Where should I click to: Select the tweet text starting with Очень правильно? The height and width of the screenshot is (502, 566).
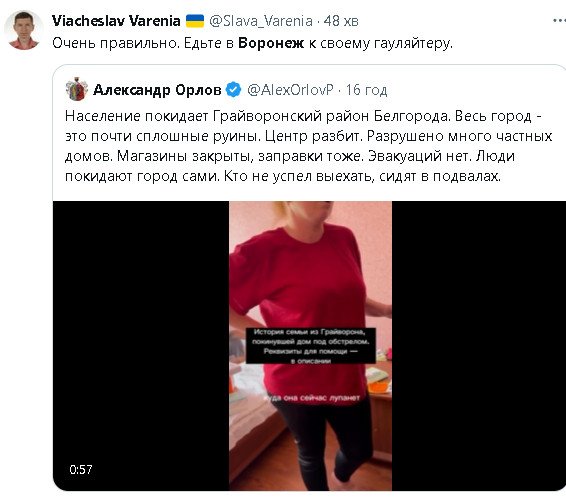(x=252, y=43)
